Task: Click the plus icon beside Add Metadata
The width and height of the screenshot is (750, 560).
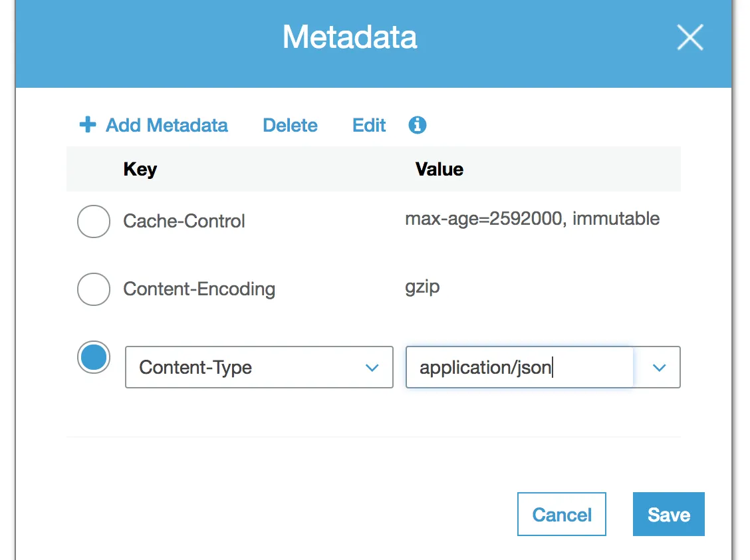Action: click(88, 125)
